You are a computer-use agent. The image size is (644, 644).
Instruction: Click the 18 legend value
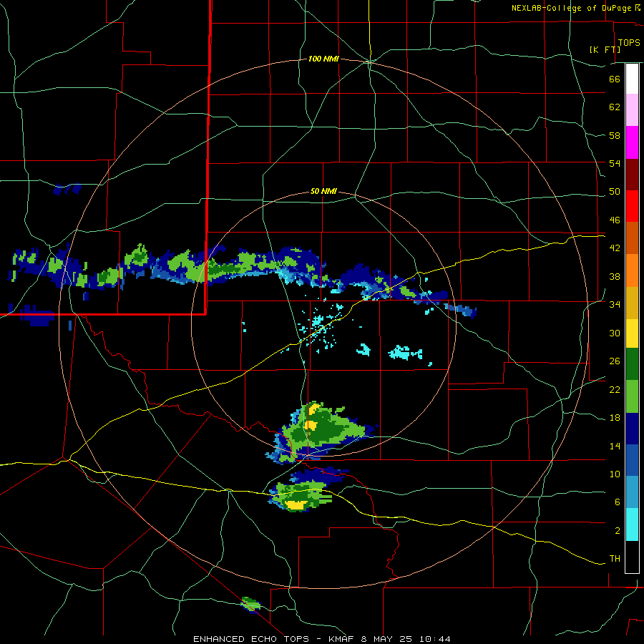coord(615,418)
